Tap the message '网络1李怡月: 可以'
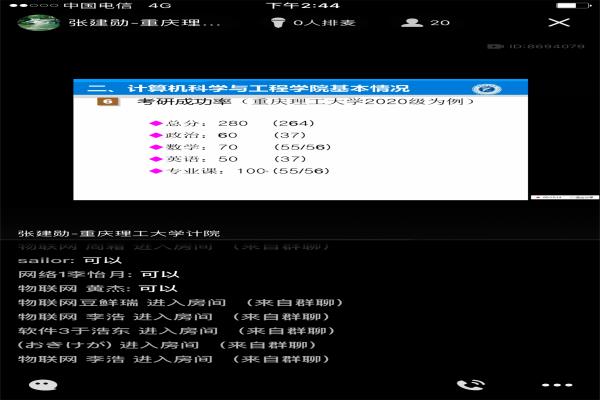600x400 pixels. coord(99,274)
